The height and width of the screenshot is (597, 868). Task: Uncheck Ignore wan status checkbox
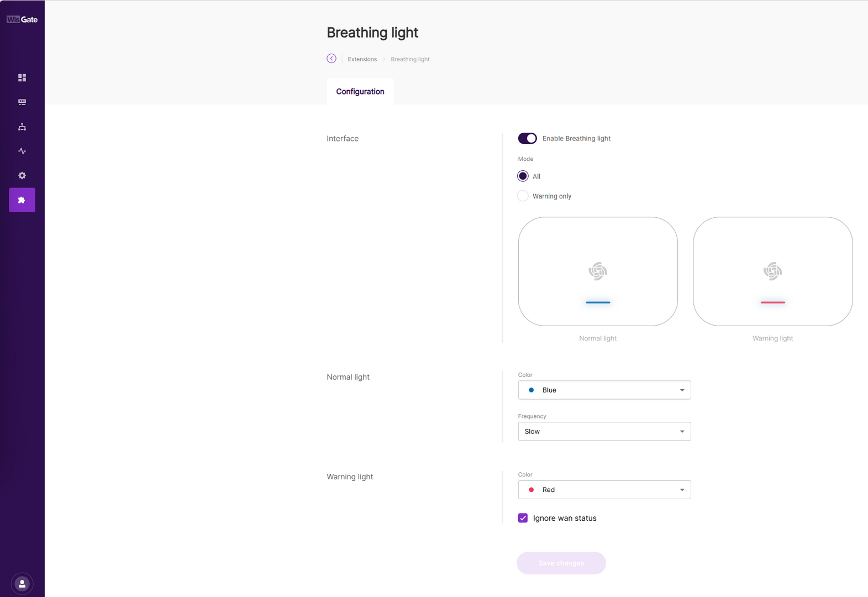[x=523, y=518]
